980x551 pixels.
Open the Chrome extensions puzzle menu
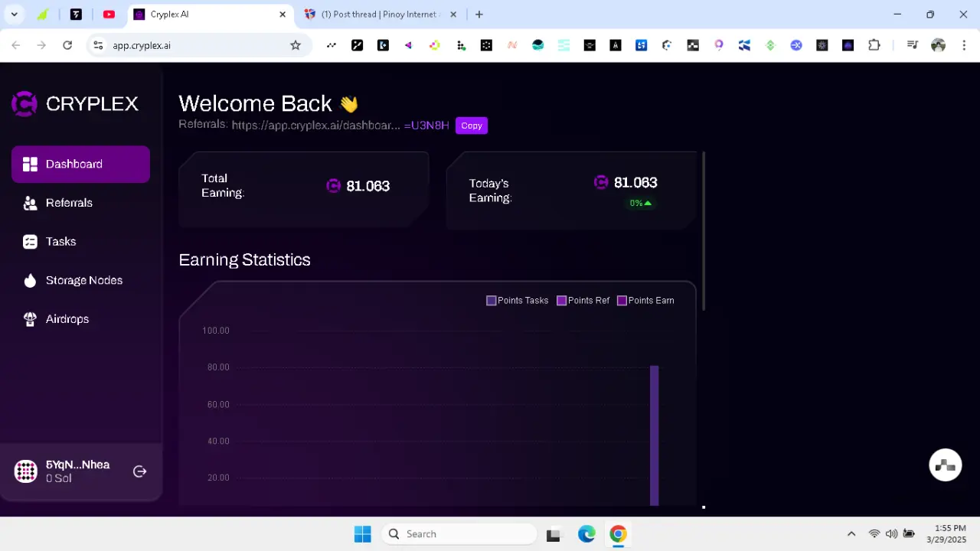tap(874, 45)
